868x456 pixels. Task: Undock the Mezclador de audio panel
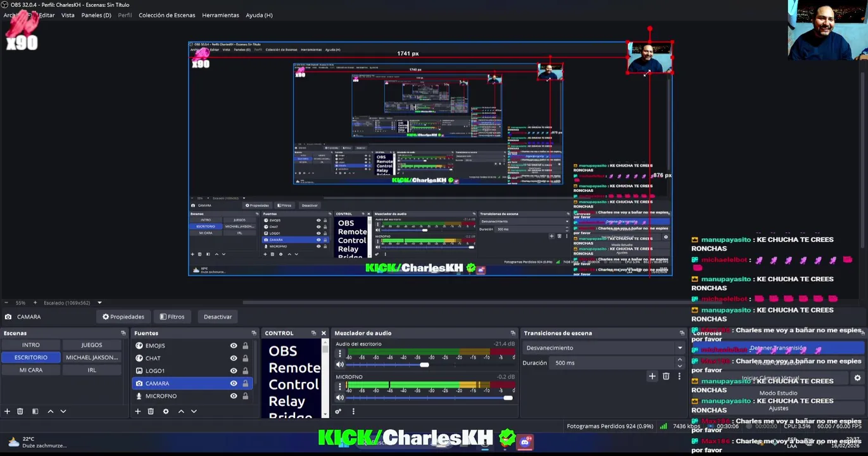513,333
